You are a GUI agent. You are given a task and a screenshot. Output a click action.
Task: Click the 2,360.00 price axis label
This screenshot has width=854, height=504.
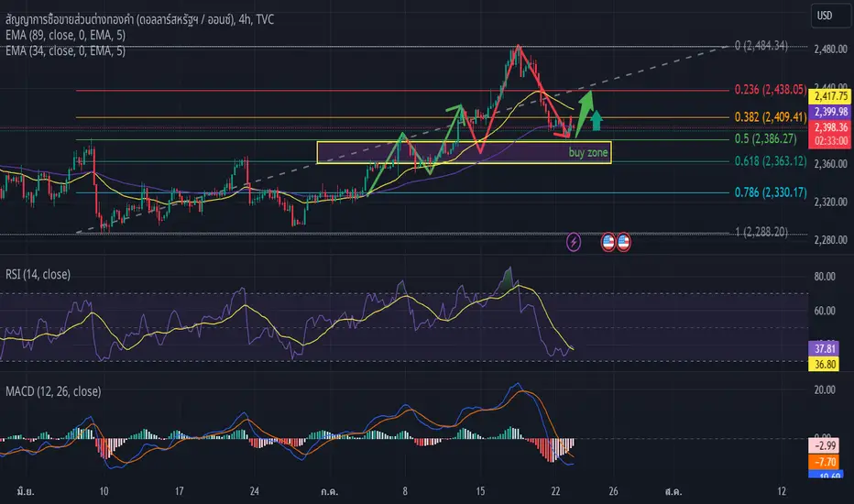(830, 163)
